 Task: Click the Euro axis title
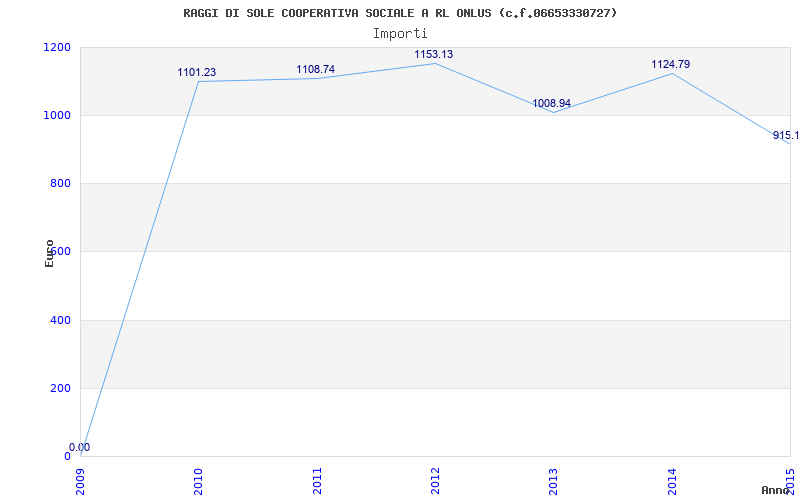coord(49,254)
